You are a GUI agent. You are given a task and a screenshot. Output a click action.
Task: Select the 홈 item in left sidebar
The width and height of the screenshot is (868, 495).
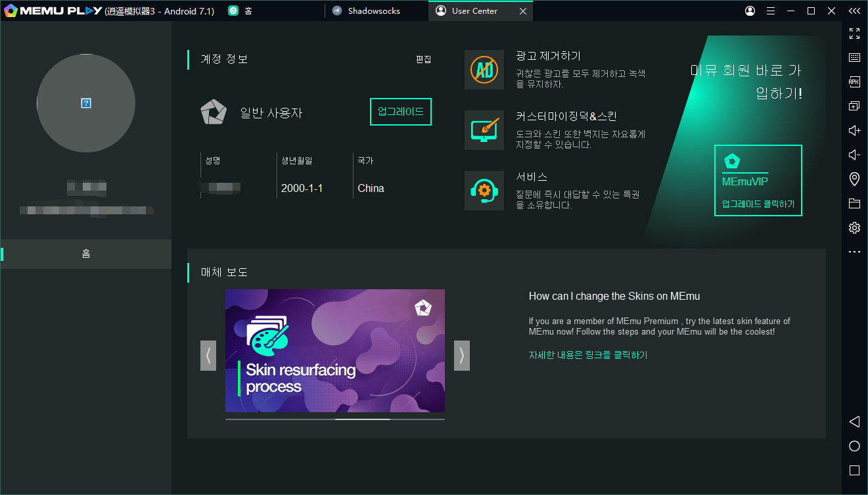coord(86,254)
